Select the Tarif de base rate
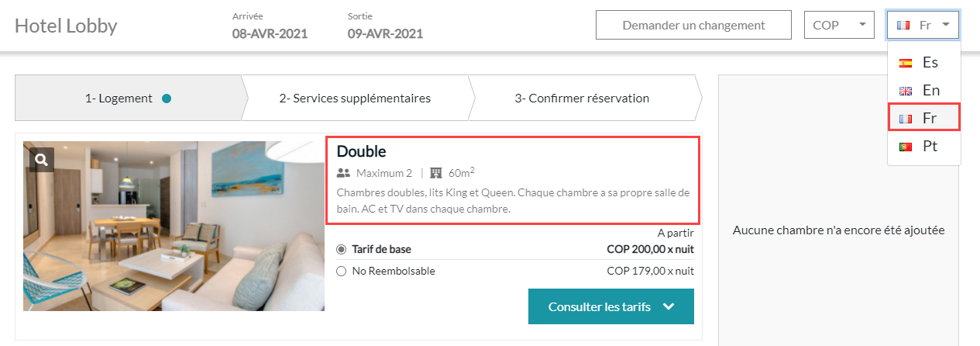The height and width of the screenshot is (346, 980). tap(341, 250)
